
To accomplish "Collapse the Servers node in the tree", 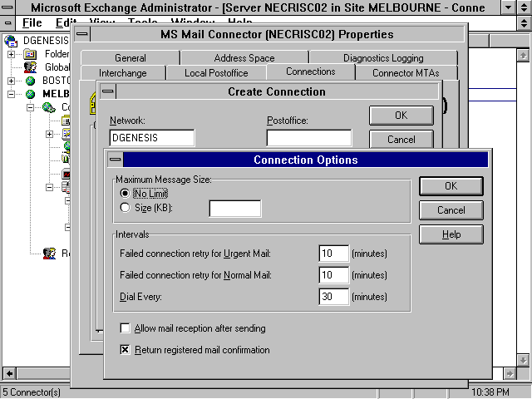I will (49, 187).
